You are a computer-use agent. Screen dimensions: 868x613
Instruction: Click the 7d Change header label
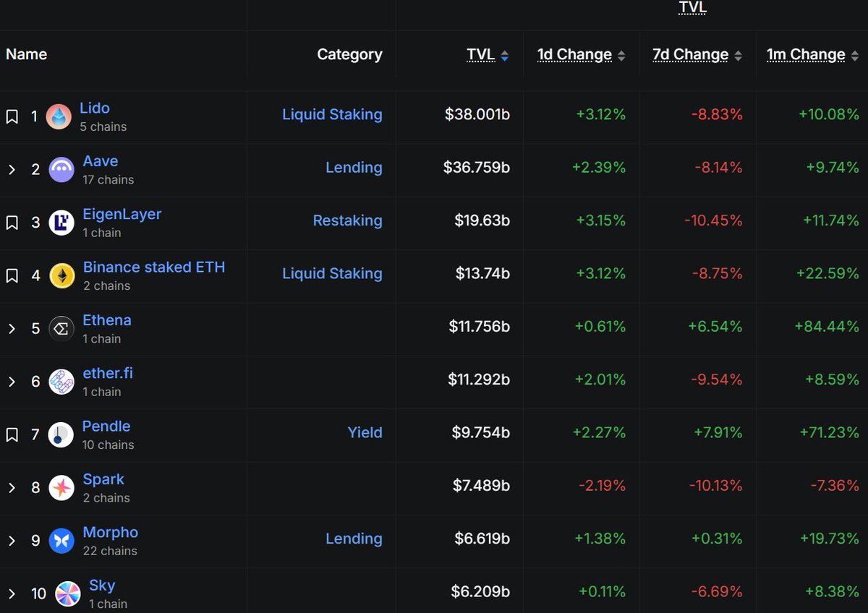(x=691, y=55)
